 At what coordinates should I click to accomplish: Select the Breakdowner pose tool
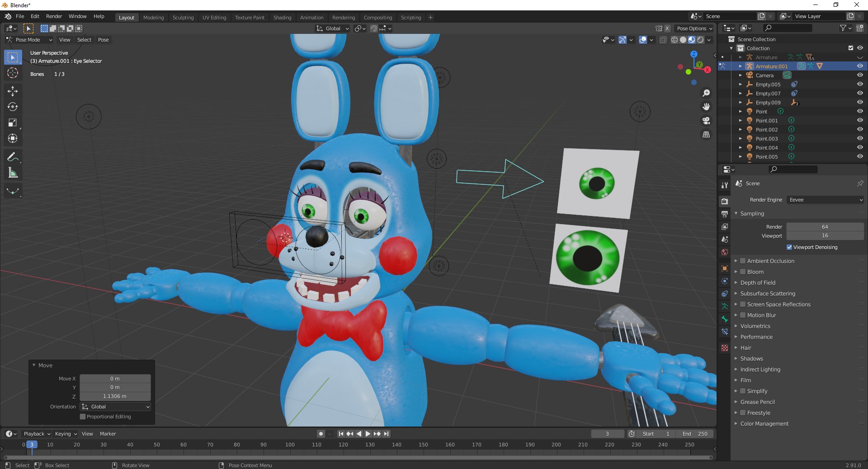tap(13, 192)
